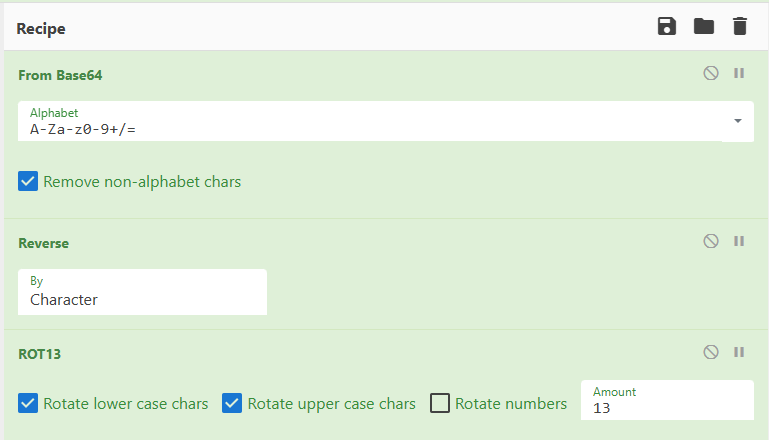This screenshot has height=440, width=769.
Task: Enable Rotate numbers checkbox
Action: pyautogui.click(x=440, y=404)
